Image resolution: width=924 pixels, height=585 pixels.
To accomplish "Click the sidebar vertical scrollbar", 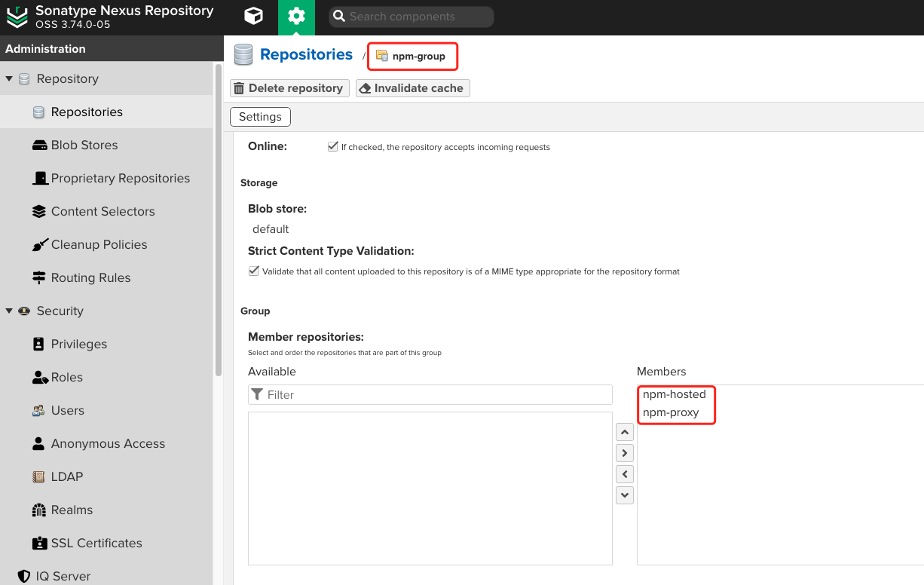I will 219,219.
